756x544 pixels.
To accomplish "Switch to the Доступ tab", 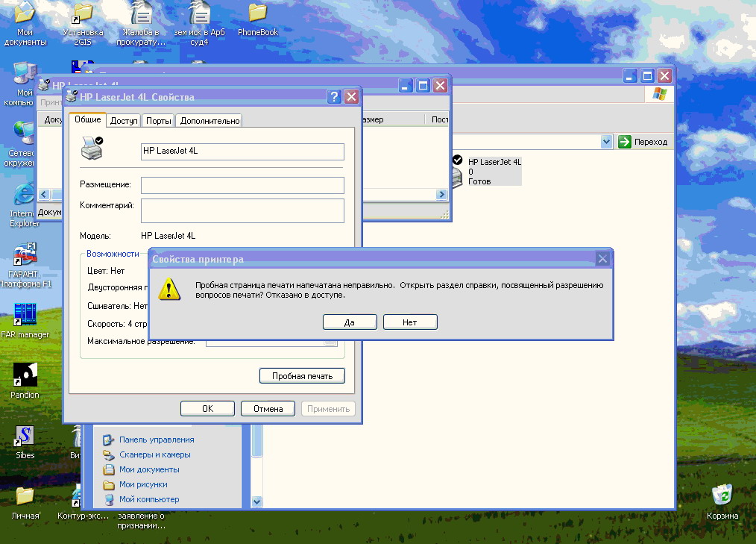I will [124, 121].
